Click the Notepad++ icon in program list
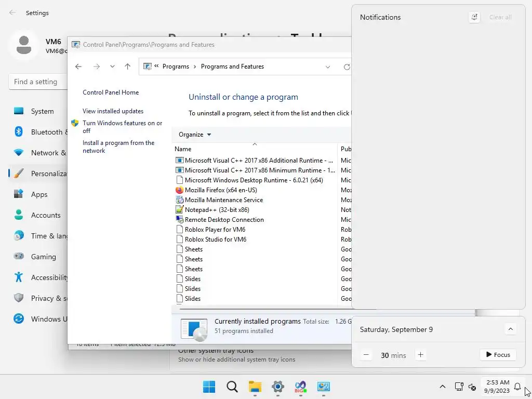Viewport: 532px width, 399px height. point(179,210)
